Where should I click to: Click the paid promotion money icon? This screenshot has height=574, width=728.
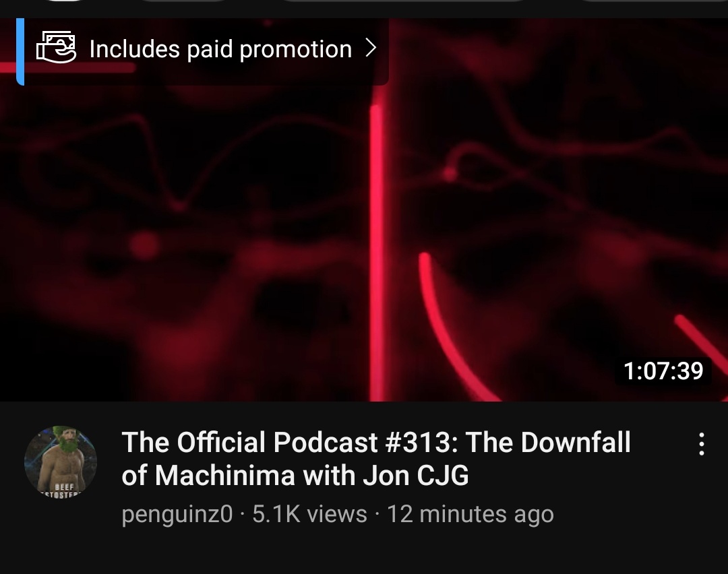click(56, 47)
